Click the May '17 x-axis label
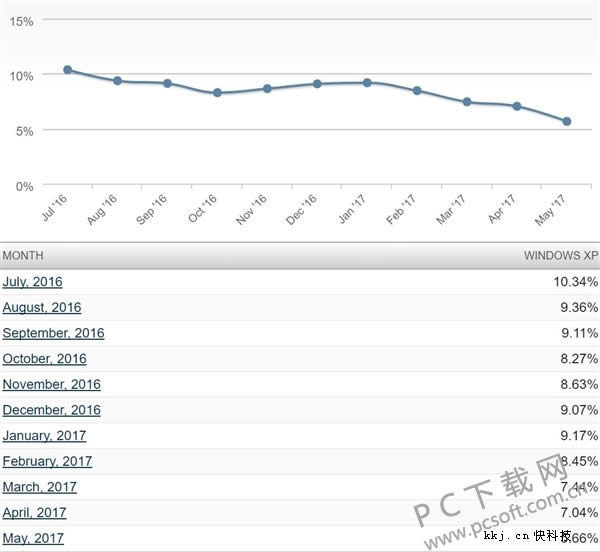 (550, 210)
